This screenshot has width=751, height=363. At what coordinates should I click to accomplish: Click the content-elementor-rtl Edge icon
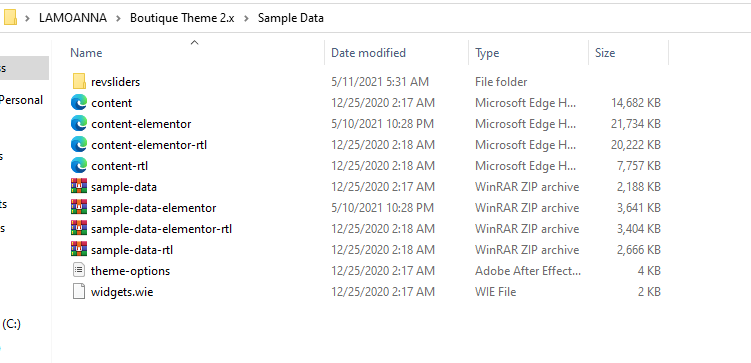point(79,145)
